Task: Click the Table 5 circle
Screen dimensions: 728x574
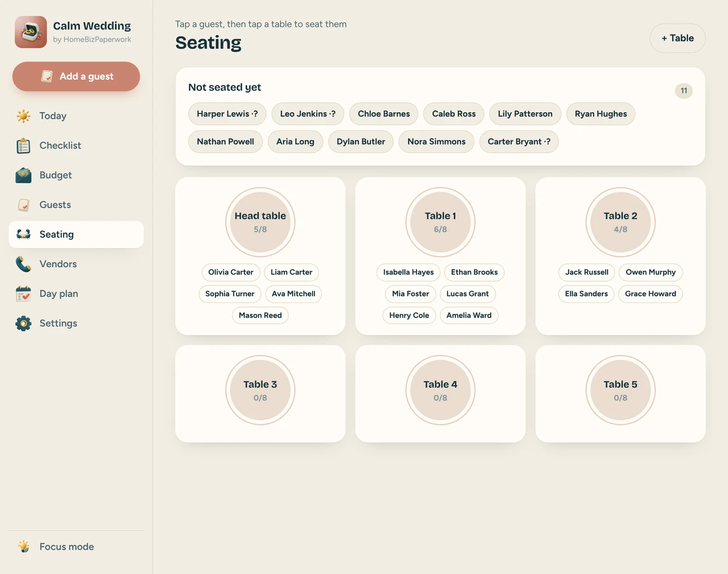Action: (620, 390)
